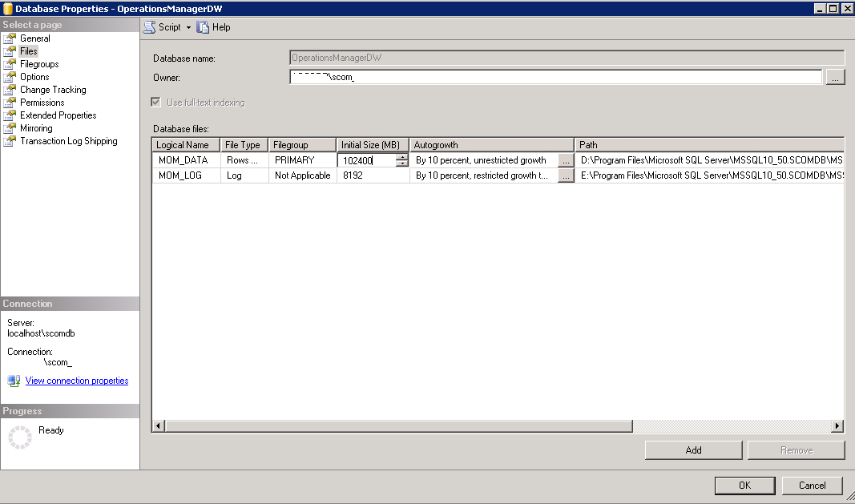Click the Filegroup column header
The image size is (855, 504).
(x=301, y=145)
